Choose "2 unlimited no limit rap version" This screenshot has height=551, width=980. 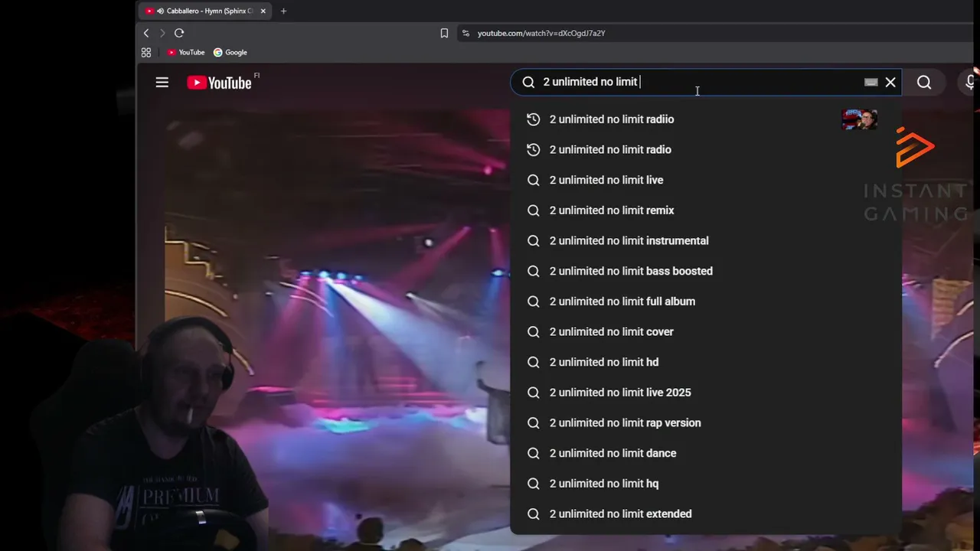(x=706, y=423)
